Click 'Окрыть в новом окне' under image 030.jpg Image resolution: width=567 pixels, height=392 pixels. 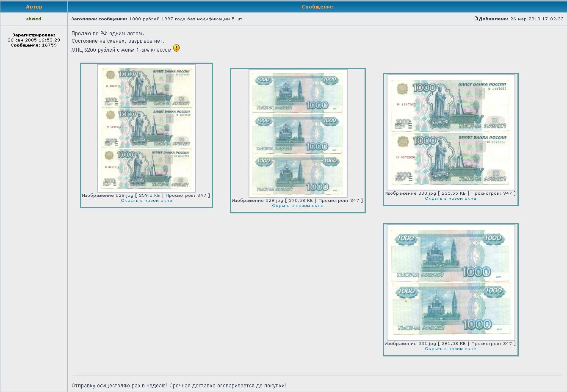click(451, 199)
